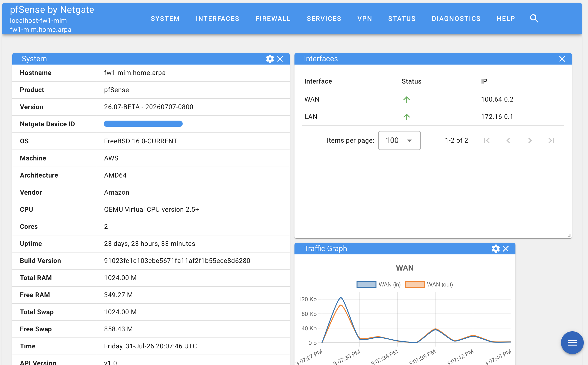Click the IP column header

tap(484, 81)
